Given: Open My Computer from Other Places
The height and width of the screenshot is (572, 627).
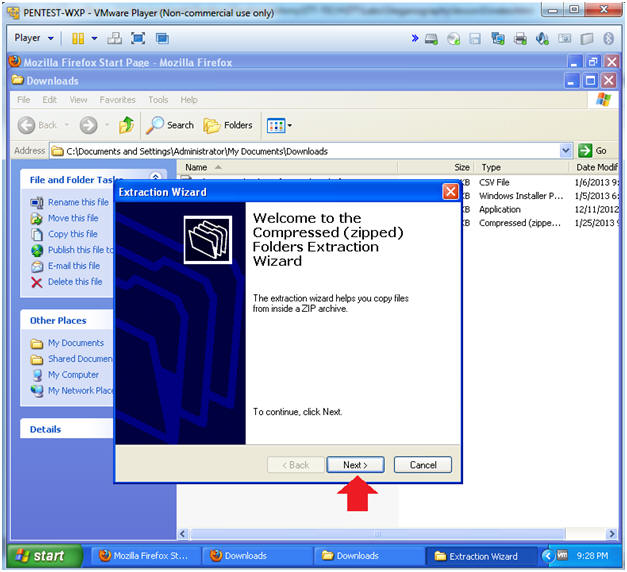Looking at the screenshot, I should (74, 375).
